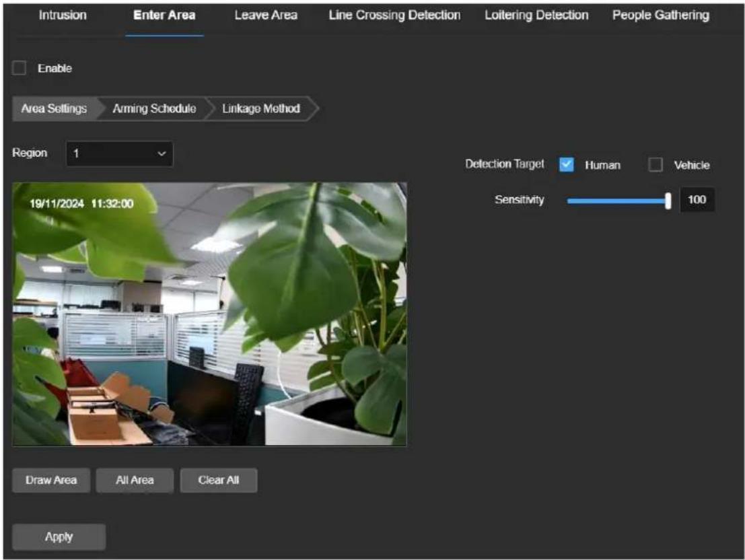Click the Clear All button
745x560 pixels.
219,480
